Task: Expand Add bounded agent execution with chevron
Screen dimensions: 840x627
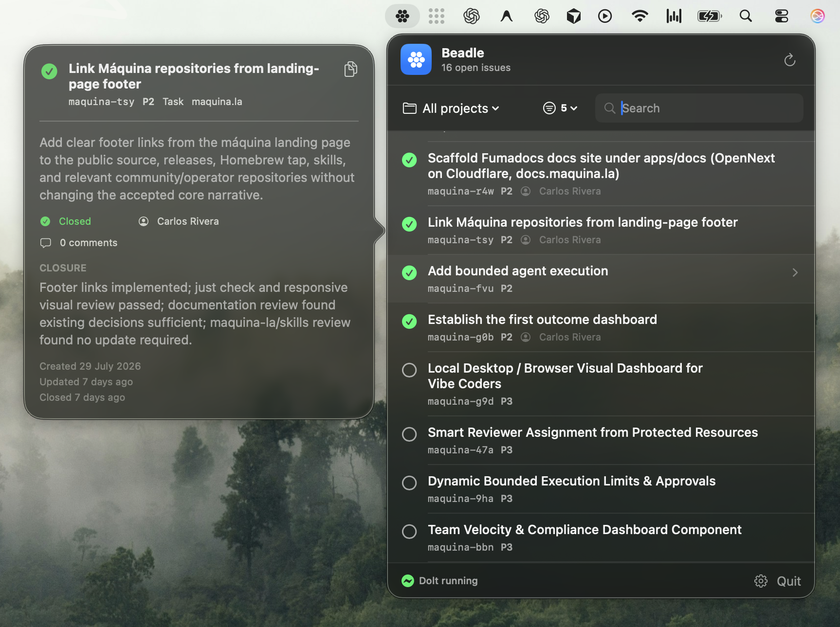Action: click(795, 272)
